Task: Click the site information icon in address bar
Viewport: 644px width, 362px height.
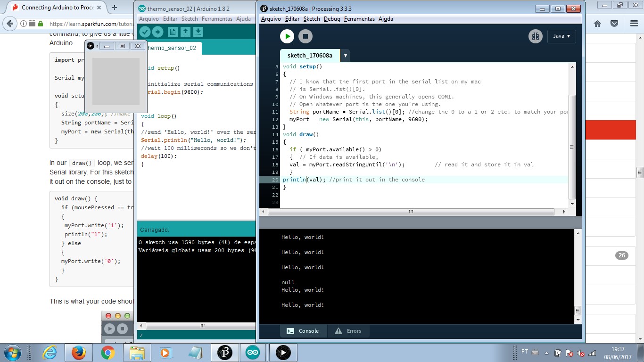Action: (x=23, y=24)
